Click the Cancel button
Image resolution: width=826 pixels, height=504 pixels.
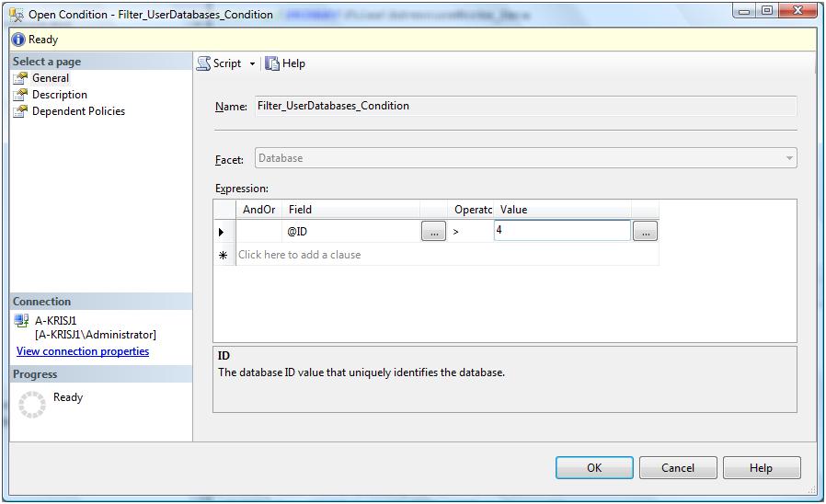tap(678, 467)
